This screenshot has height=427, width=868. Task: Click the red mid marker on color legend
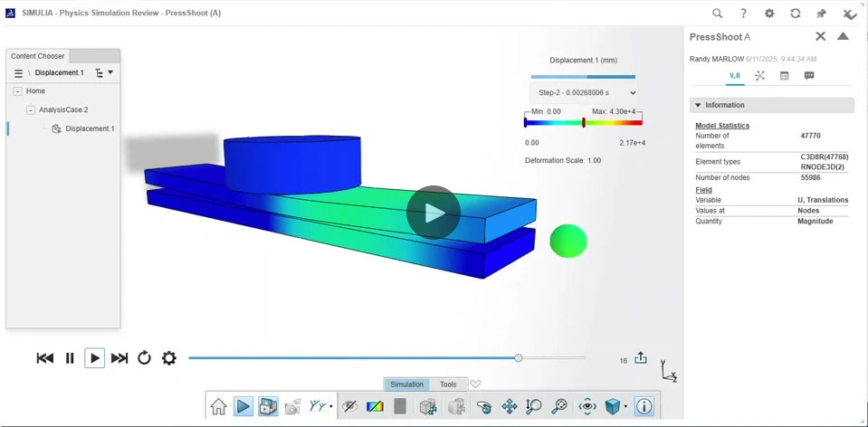pyautogui.click(x=584, y=123)
